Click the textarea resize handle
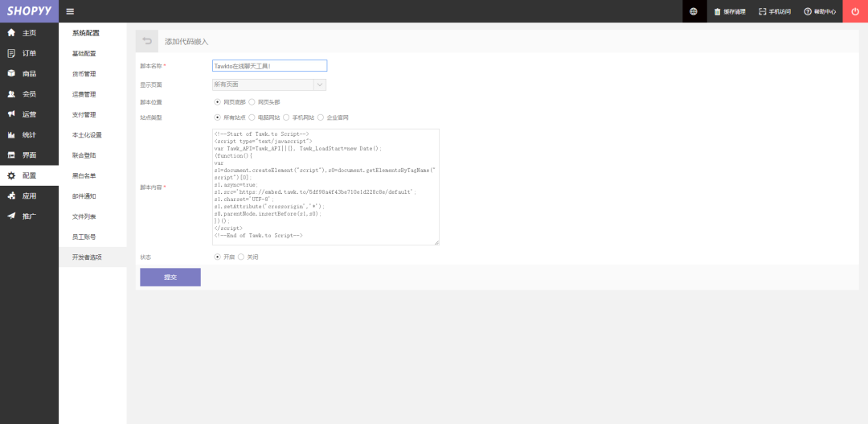The height and width of the screenshot is (424, 868). click(436, 242)
